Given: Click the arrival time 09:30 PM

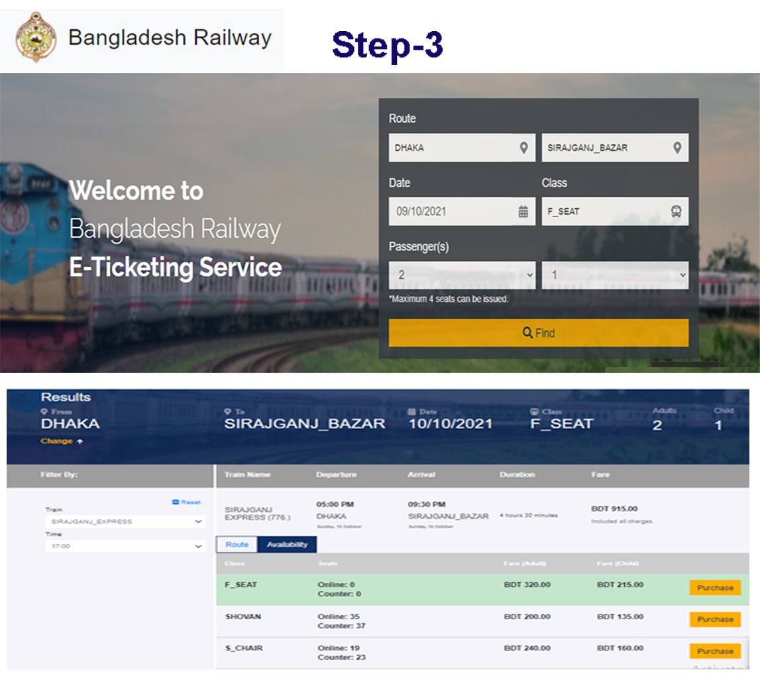Looking at the screenshot, I should click(x=427, y=504).
